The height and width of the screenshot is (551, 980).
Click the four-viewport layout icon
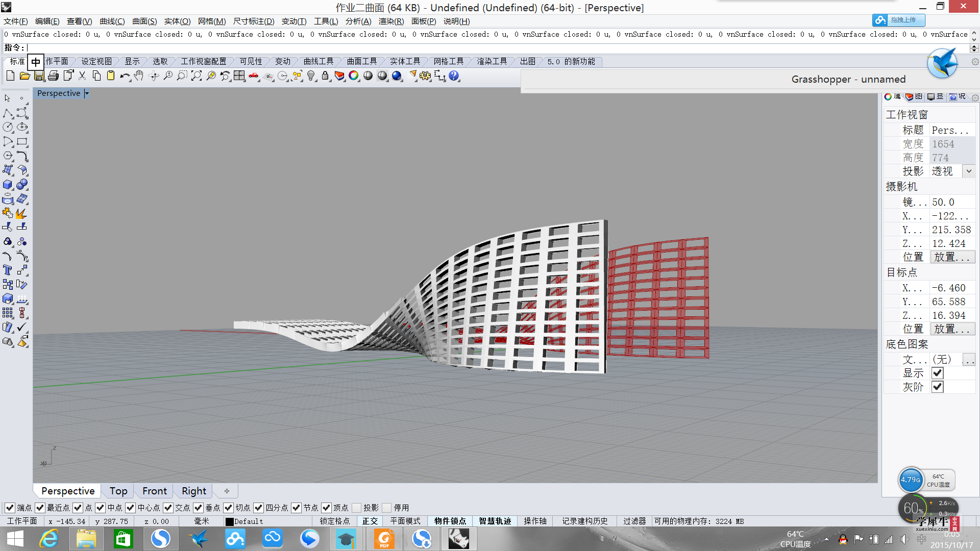(x=239, y=76)
